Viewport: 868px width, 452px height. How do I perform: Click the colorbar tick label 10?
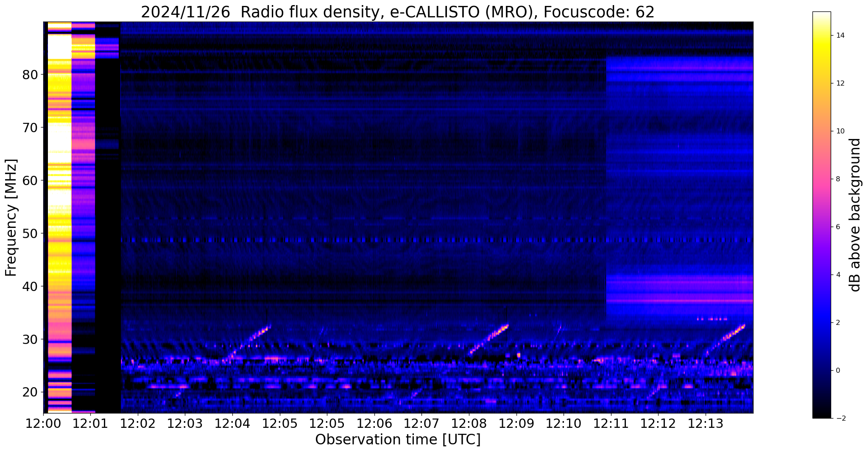pyautogui.click(x=840, y=131)
